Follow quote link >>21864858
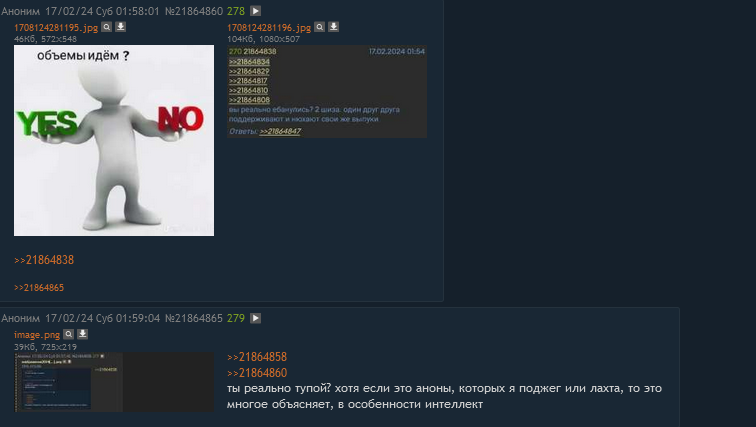This screenshot has height=427, width=756. coord(257,357)
